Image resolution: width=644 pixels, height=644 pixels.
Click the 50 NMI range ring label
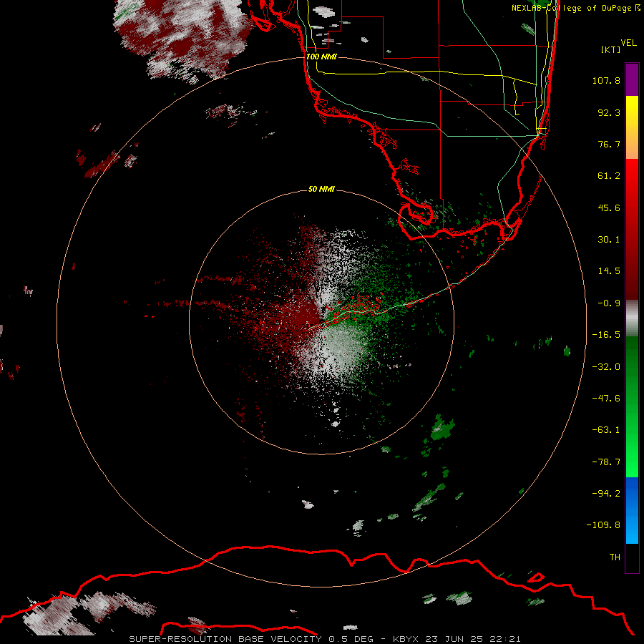pyautogui.click(x=321, y=189)
